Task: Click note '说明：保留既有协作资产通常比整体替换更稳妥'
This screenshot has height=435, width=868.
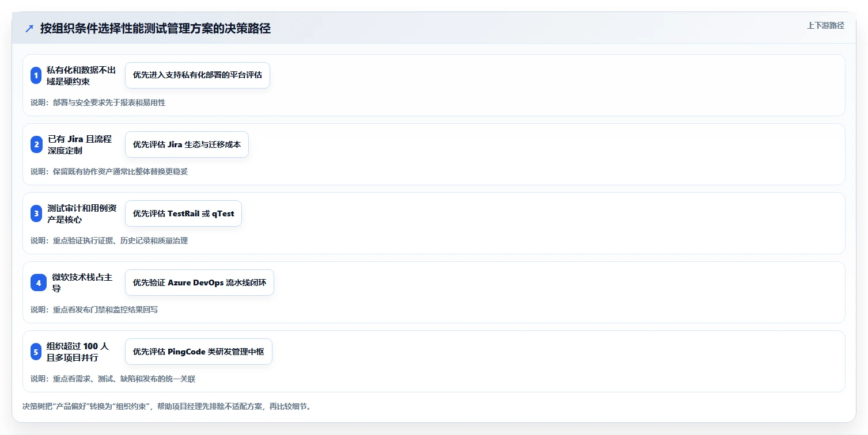Action: point(109,171)
